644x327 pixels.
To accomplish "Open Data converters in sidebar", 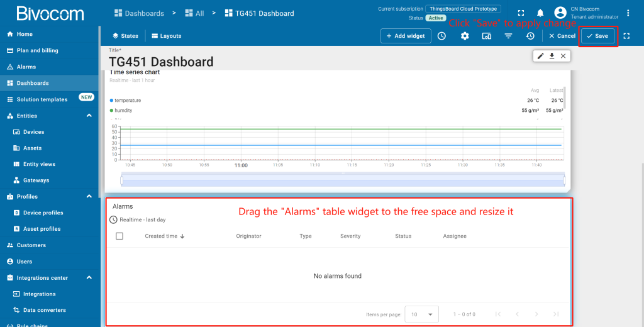I will click(49, 310).
